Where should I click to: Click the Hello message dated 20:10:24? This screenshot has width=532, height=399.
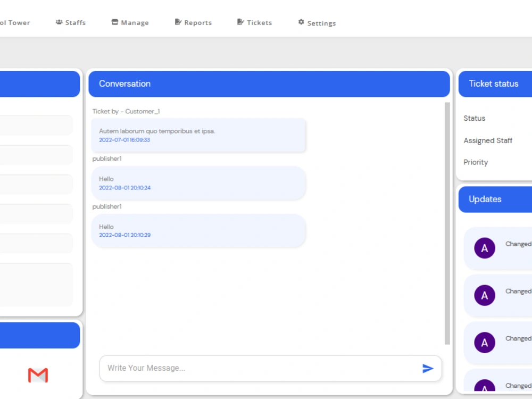click(x=198, y=183)
